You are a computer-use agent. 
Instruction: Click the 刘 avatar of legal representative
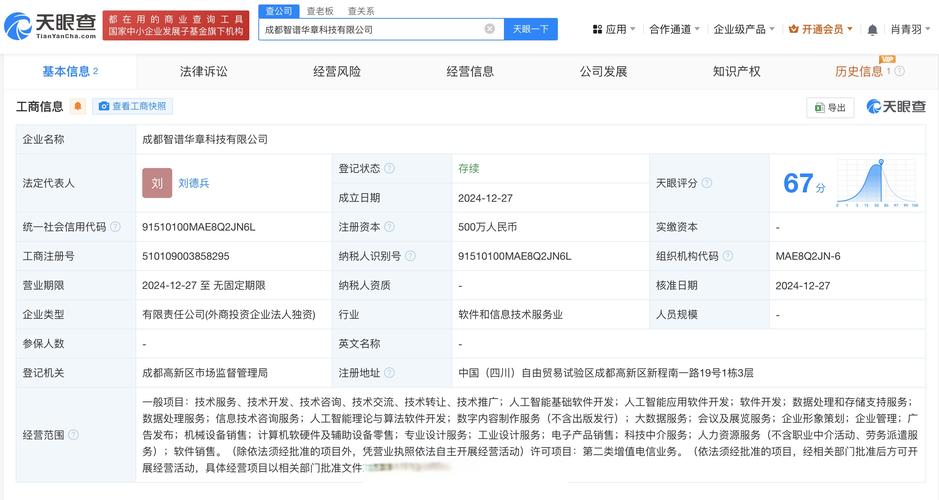click(x=157, y=183)
